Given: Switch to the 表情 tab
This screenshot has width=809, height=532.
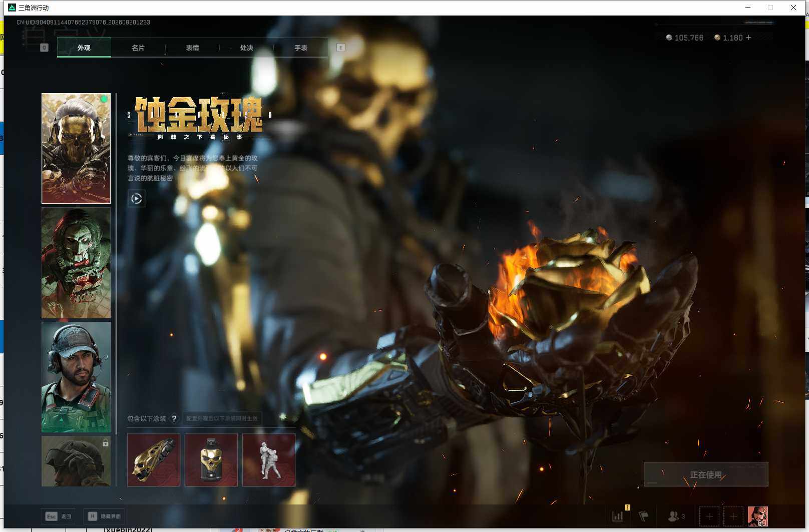Looking at the screenshot, I should (192, 48).
